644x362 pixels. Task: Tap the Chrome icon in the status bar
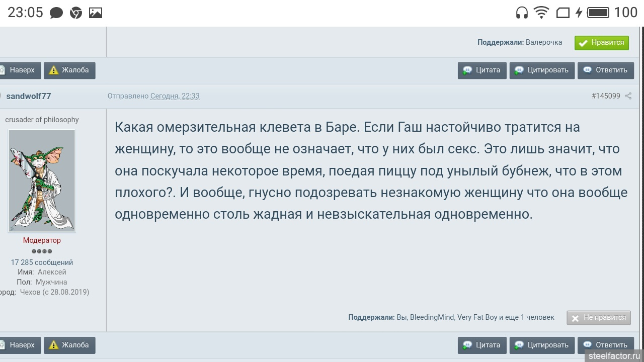[76, 13]
